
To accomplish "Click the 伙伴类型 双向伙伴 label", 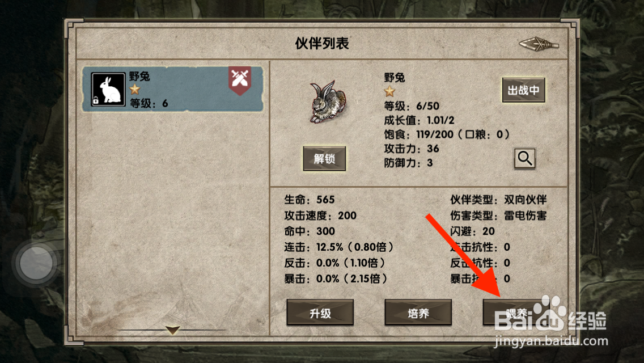I will (x=498, y=200).
